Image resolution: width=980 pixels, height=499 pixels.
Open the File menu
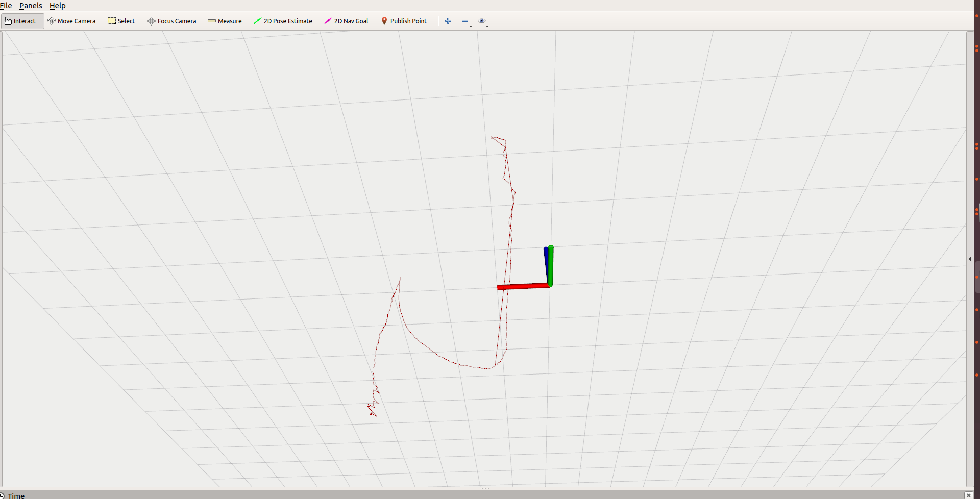(6, 6)
